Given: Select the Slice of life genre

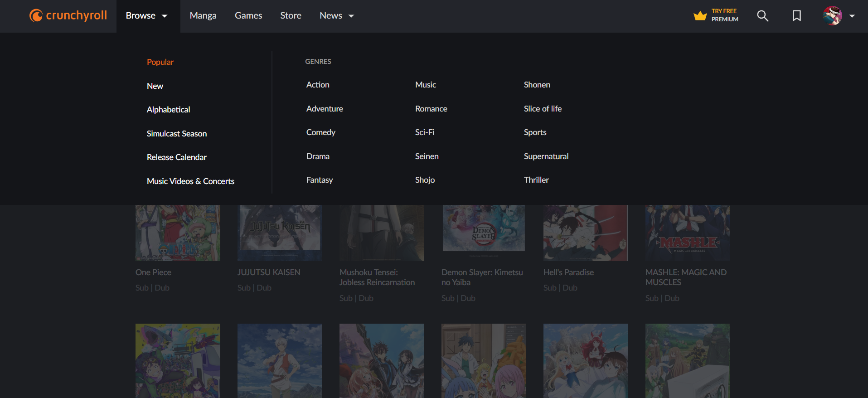Looking at the screenshot, I should click(x=543, y=109).
